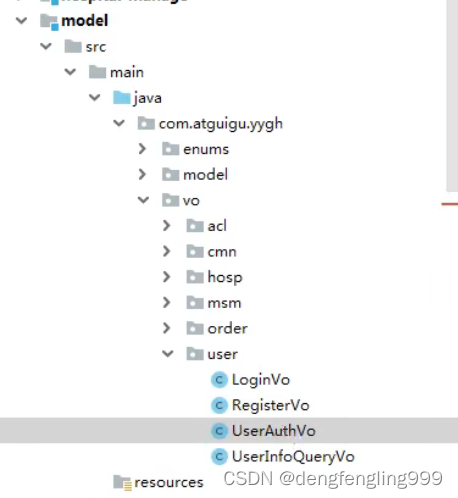This screenshot has height=498, width=458.
Task: Collapse the user folder
Action: 168,354
